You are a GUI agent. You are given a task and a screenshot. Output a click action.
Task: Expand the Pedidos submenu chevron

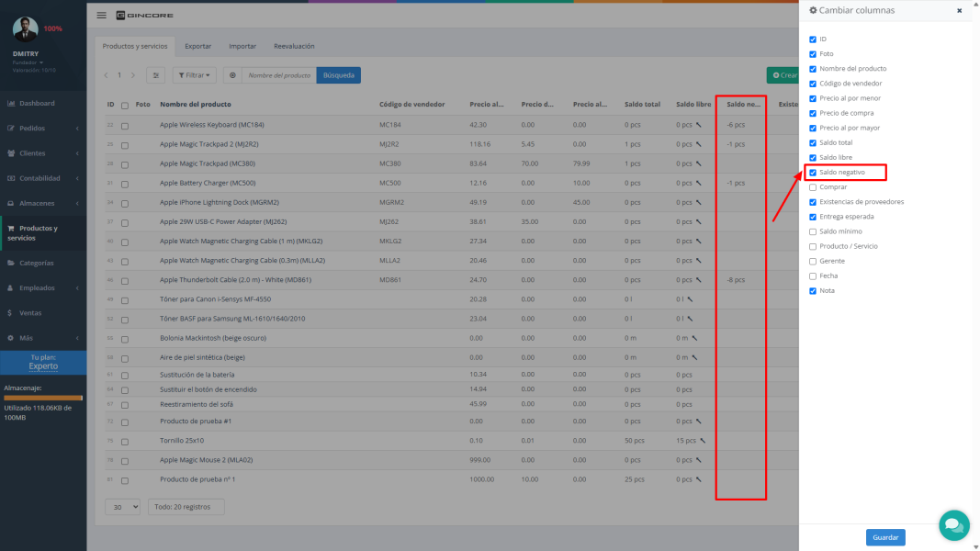(77, 128)
